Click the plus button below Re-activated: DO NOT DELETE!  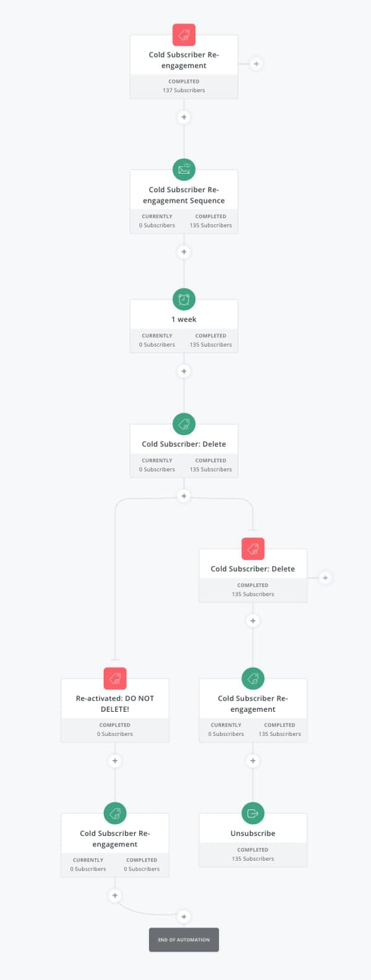tap(114, 761)
